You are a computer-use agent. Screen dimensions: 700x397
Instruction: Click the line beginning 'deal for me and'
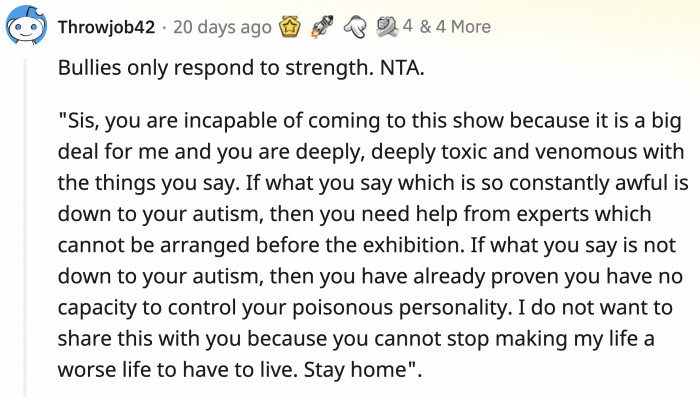[x=371, y=152]
